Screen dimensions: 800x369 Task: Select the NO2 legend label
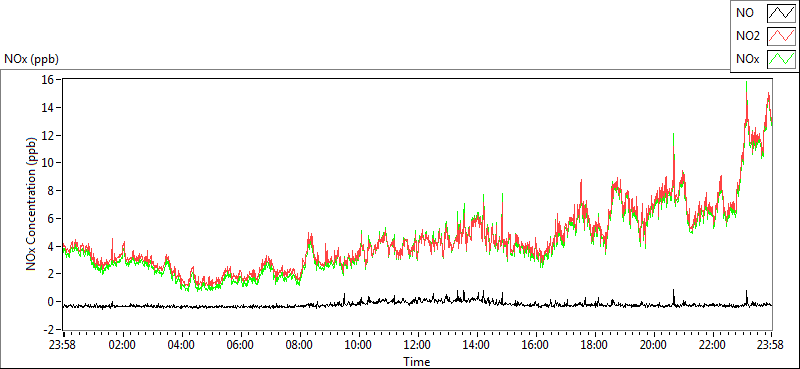coord(748,36)
